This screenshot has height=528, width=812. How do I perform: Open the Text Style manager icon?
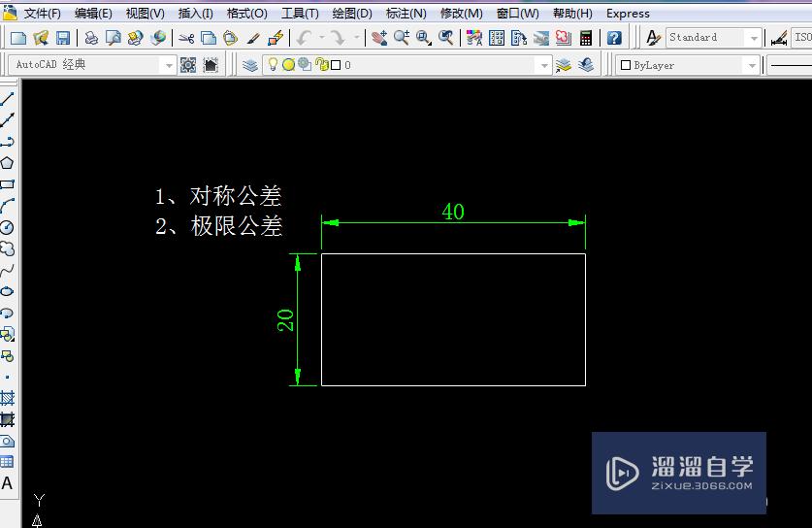(x=653, y=38)
